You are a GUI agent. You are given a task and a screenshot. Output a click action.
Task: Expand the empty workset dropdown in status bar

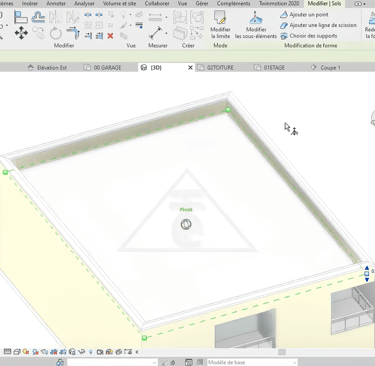[x=112, y=362]
